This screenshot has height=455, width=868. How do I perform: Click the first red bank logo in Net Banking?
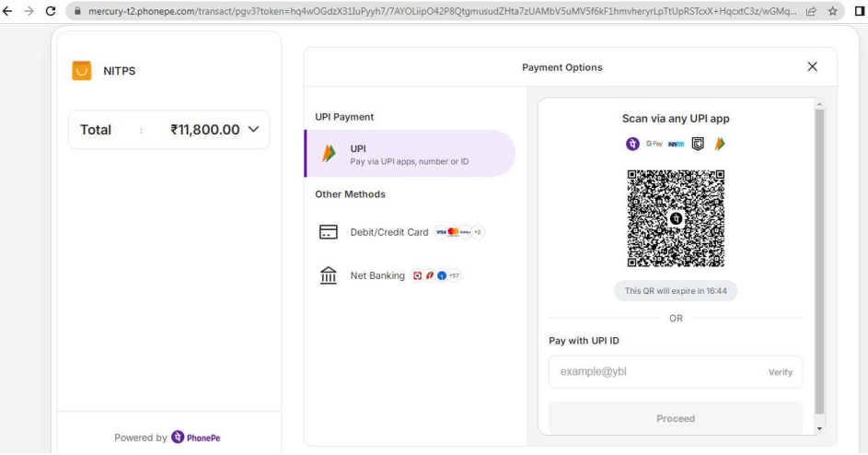pyautogui.click(x=417, y=275)
